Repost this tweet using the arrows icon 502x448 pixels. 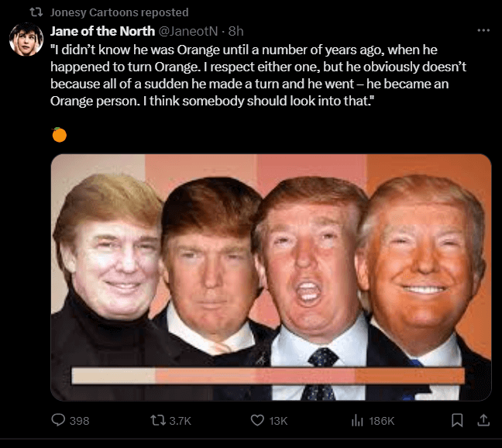pos(157,420)
